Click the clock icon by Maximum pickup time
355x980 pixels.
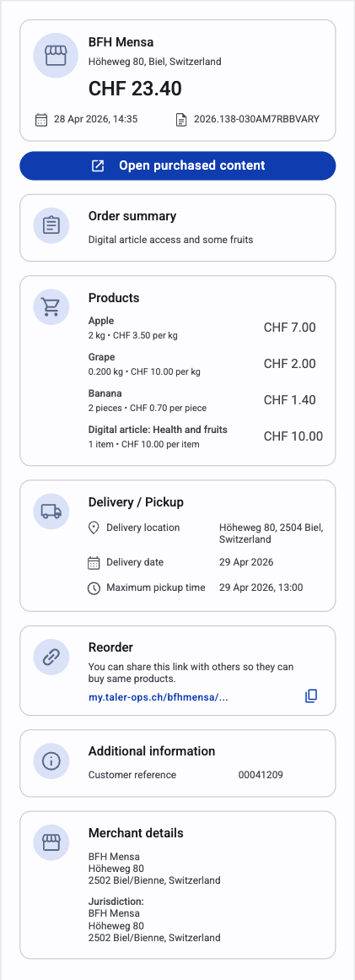click(x=94, y=588)
